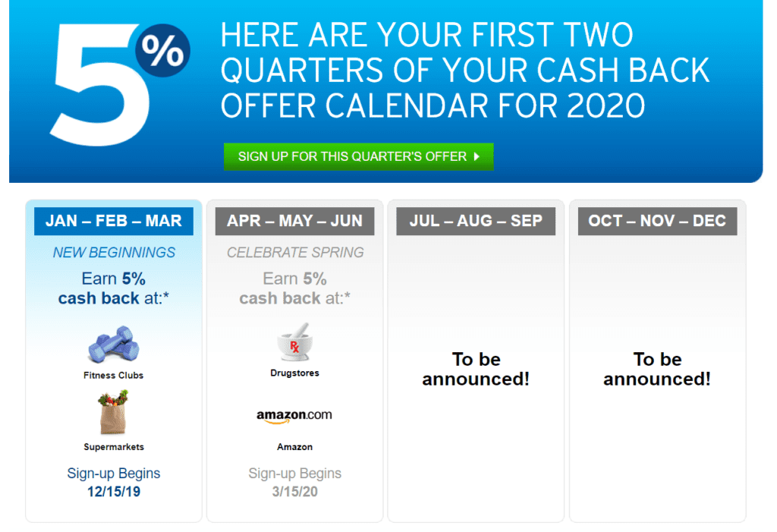The width and height of the screenshot is (777, 532).
Task: Select the JAN – FEB – MAR quarter tab
Action: [114, 222]
